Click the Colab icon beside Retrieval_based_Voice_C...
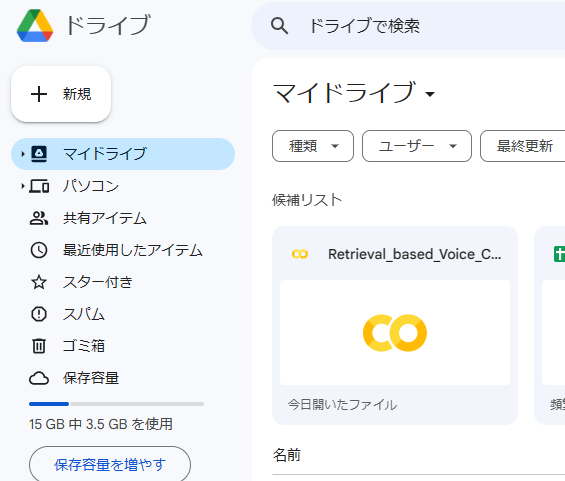 coord(300,254)
